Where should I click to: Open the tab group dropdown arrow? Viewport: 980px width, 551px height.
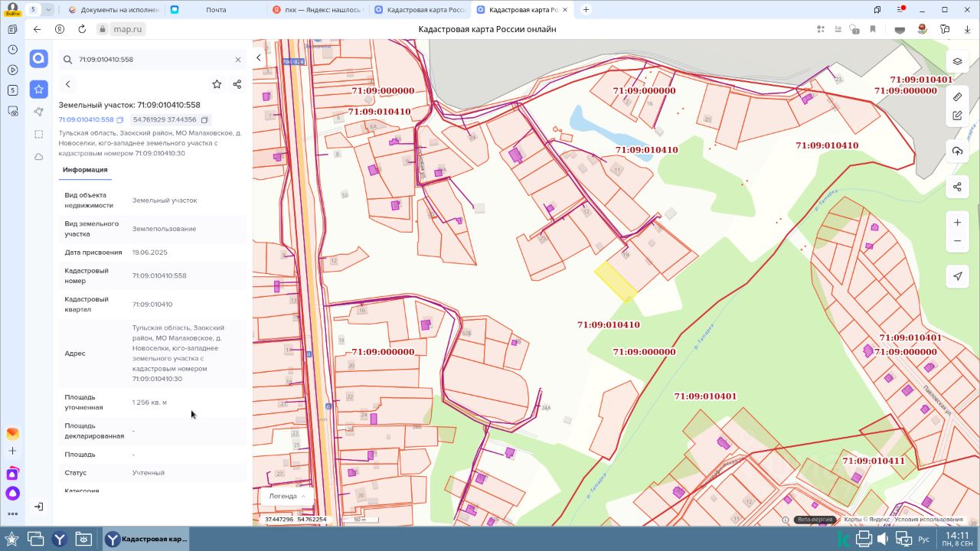[x=49, y=9]
